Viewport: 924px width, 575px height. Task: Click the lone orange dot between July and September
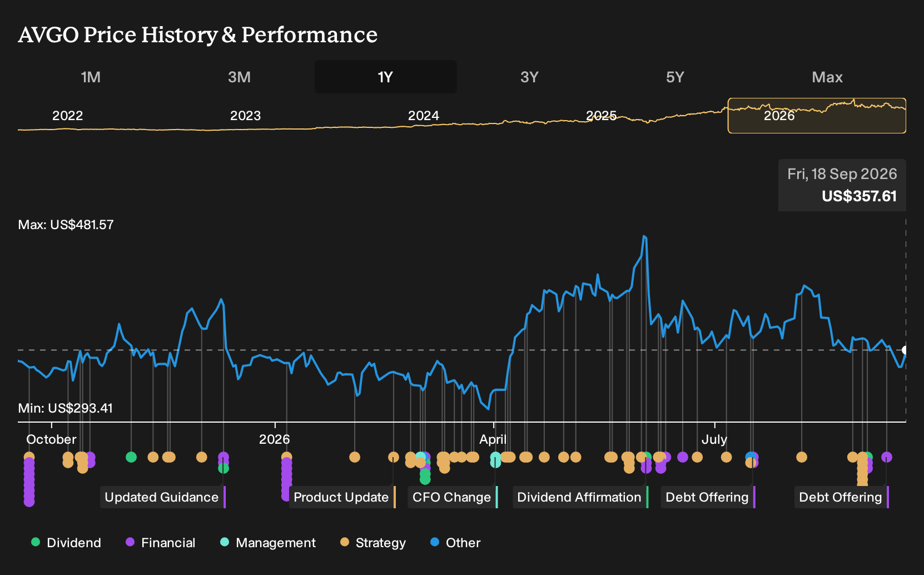[x=802, y=457]
